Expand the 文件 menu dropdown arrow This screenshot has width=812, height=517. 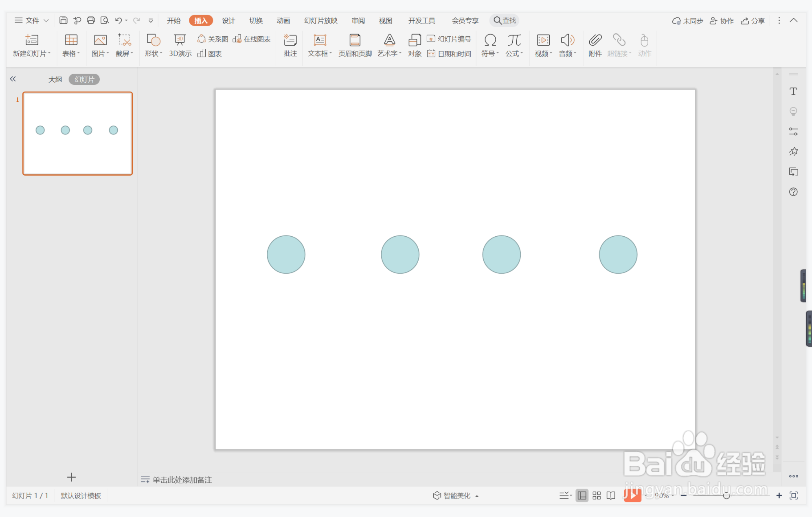(x=46, y=20)
